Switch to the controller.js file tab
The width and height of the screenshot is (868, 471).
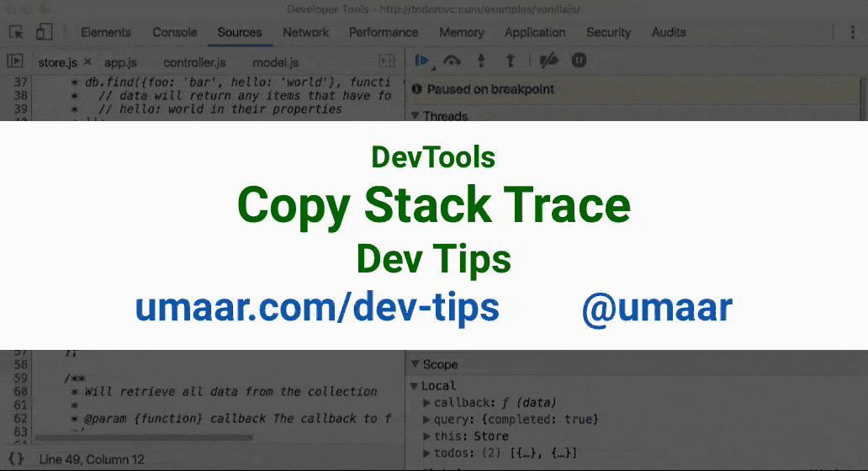click(194, 62)
